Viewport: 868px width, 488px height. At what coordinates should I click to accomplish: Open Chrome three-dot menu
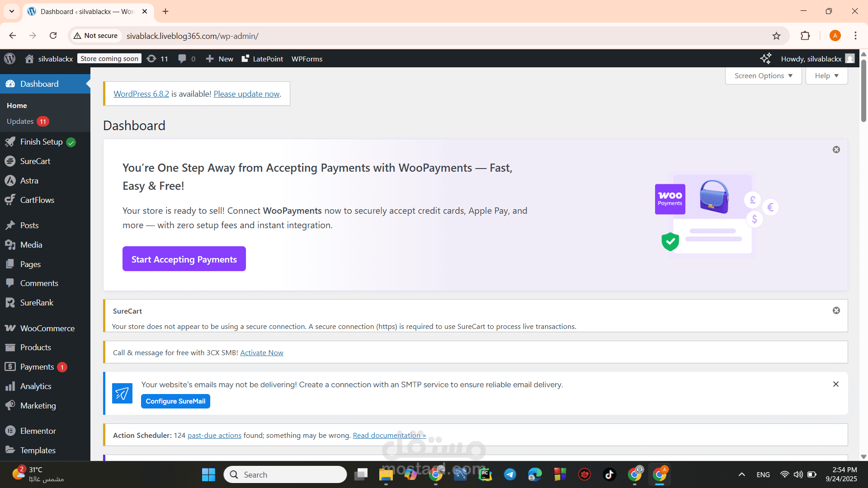click(x=855, y=36)
